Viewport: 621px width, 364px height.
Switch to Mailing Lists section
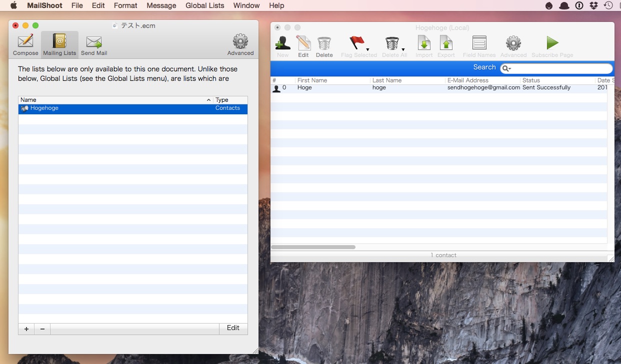(x=59, y=45)
